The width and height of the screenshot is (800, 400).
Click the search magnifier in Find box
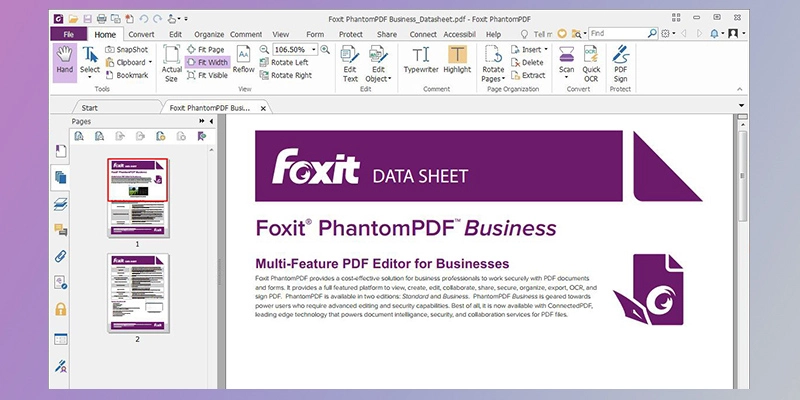(x=652, y=33)
